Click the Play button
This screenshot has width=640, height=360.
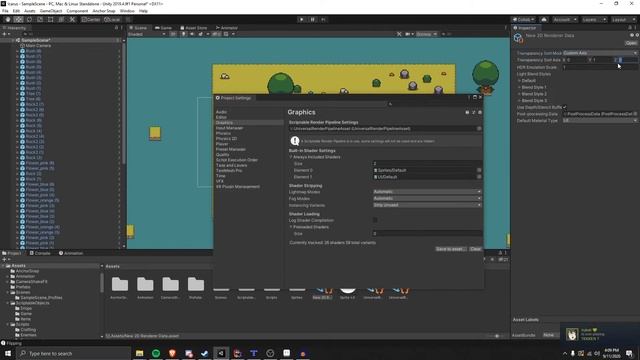click(x=302, y=20)
